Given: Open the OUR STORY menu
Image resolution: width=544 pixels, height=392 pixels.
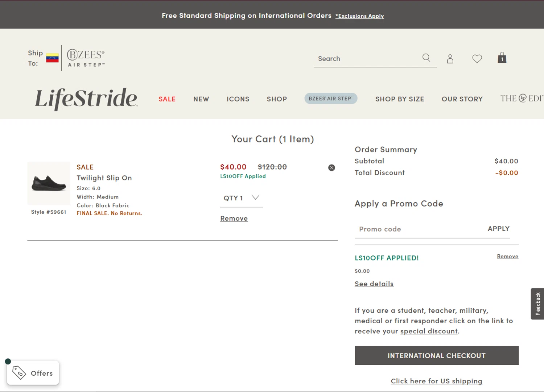Looking at the screenshot, I should pyautogui.click(x=462, y=99).
